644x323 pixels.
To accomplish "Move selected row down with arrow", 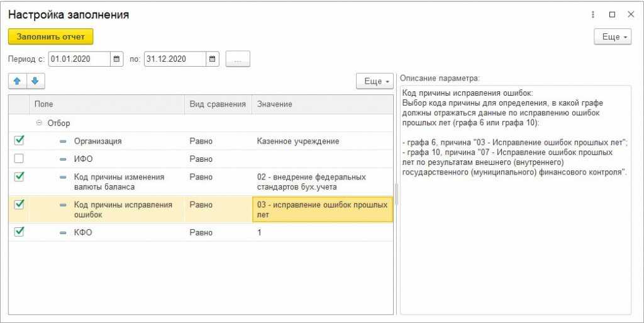I will [x=35, y=81].
